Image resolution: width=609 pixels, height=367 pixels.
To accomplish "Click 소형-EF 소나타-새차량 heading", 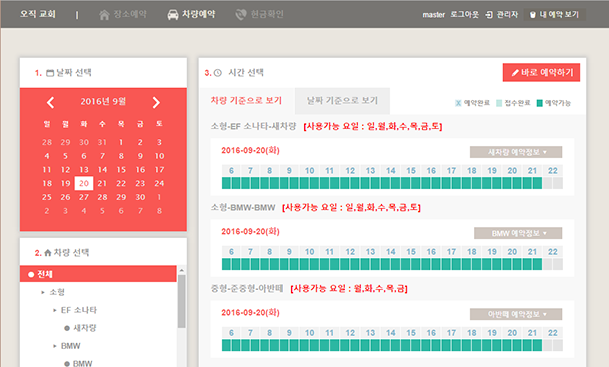I will tap(253, 126).
